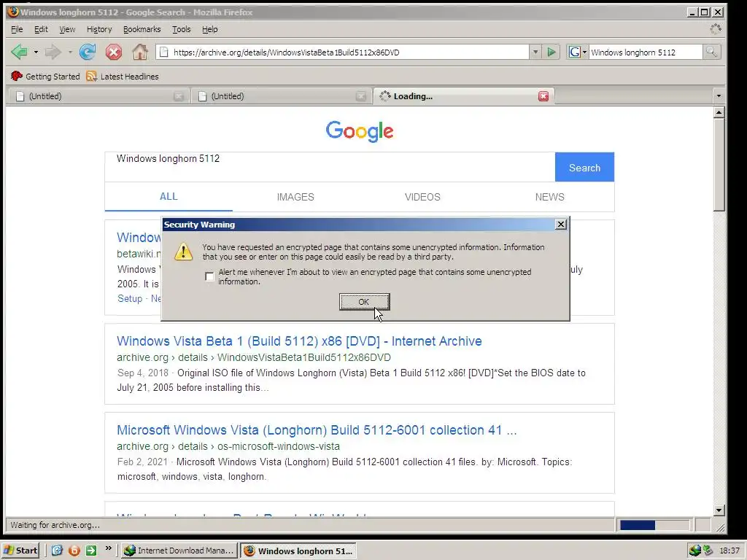Open the forward-history dropdown arrow
Viewport: 747px width, 560px height.
(x=70, y=52)
